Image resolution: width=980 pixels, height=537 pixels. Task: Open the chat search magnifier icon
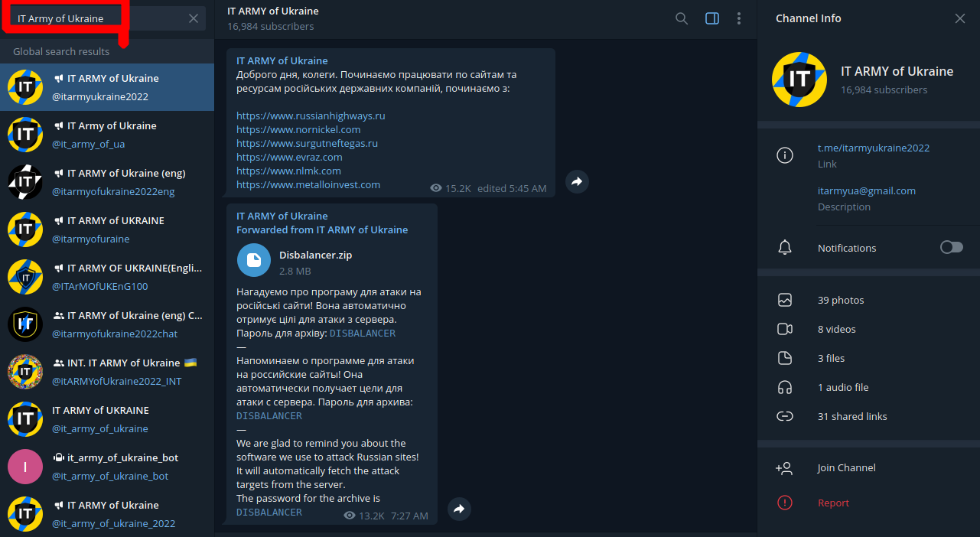[682, 18]
